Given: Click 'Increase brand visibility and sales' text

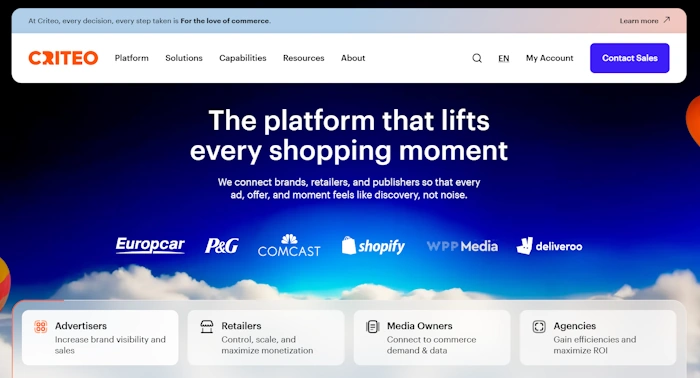Looking at the screenshot, I should (110, 345).
